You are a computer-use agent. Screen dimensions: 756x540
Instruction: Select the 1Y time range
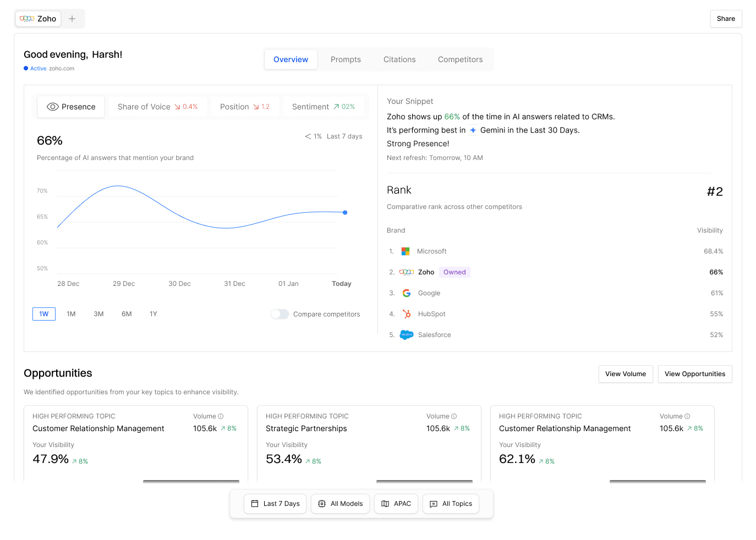[x=154, y=314]
